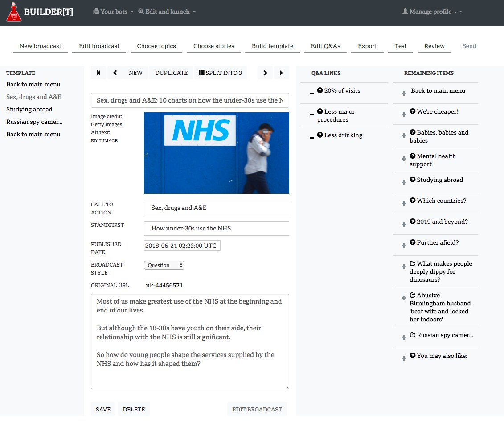Open the 'Test' tab
The image size is (504, 427).
[x=401, y=46]
